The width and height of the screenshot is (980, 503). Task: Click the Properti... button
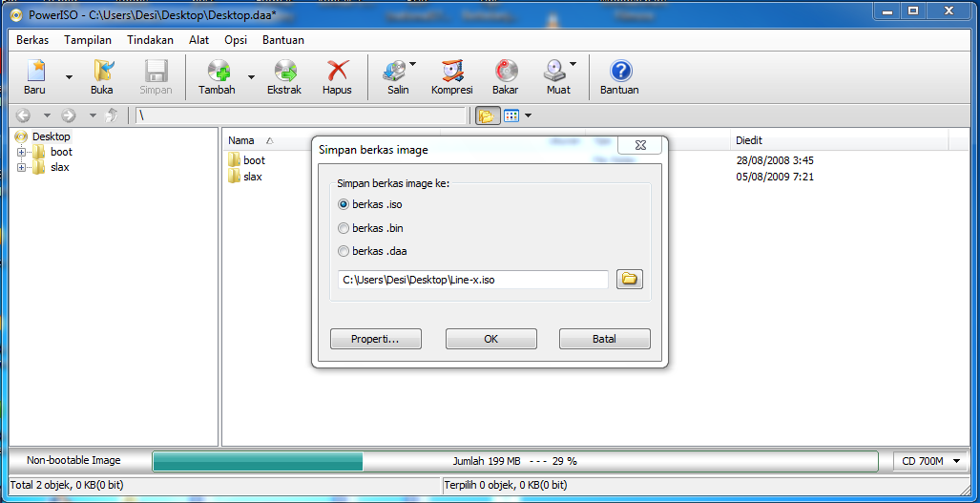(x=376, y=339)
